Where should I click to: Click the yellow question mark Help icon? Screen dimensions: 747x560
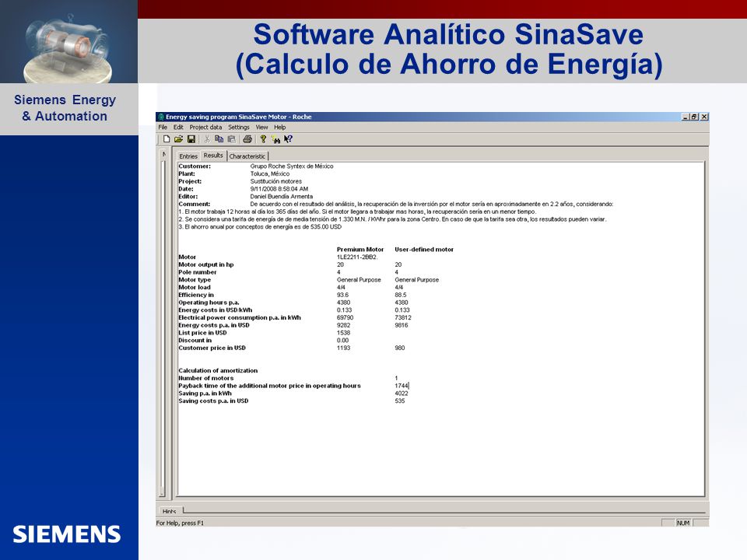[263, 139]
